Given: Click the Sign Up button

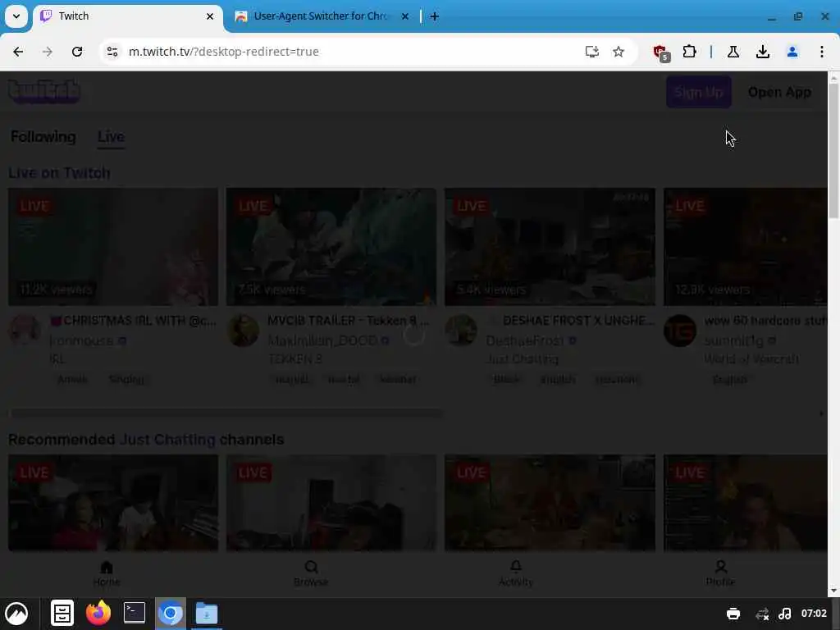Looking at the screenshot, I should pos(699,92).
